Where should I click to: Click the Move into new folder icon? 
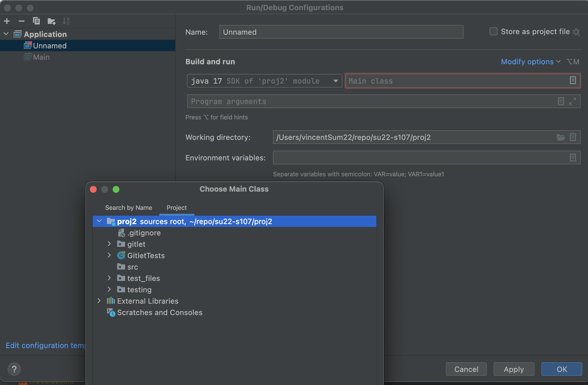tap(51, 21)
